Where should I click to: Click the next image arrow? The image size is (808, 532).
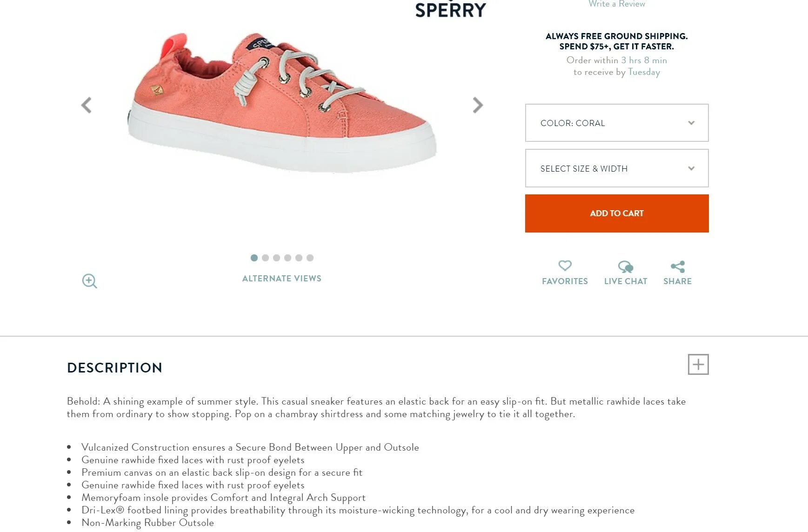[x=477, y=105]
